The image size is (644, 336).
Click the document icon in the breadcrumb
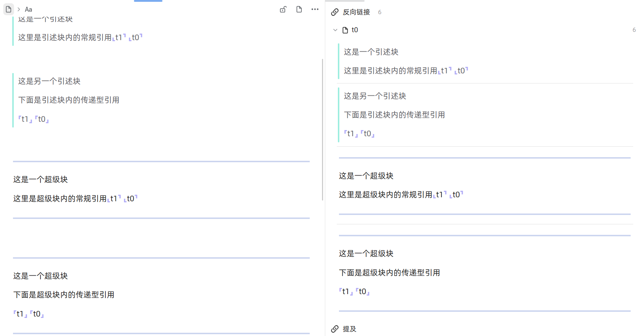[8, 9]
